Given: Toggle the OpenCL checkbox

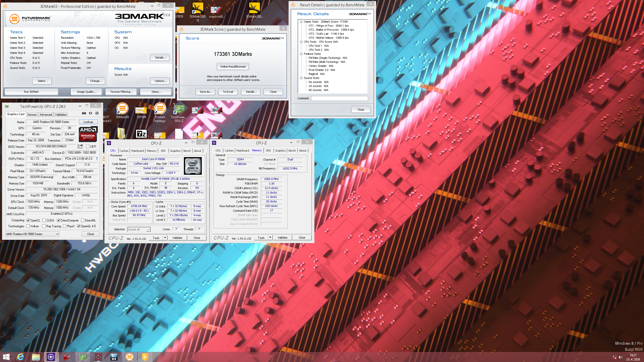Looking at the screenshot, I should (28, 220).
